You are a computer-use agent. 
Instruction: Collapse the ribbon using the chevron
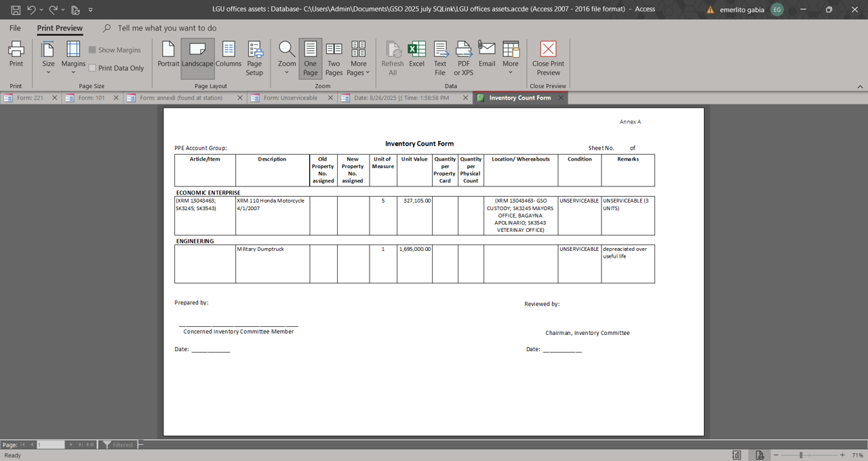pyautogui.click(x=860, y=86)
